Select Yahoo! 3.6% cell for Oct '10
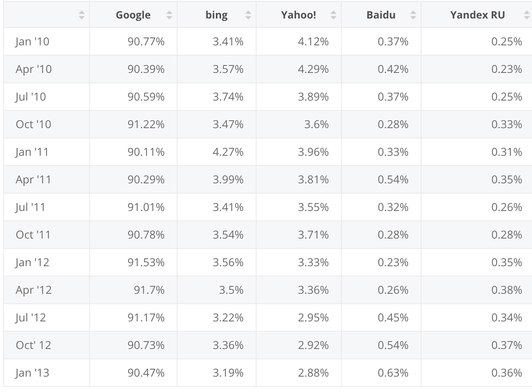The image size is (532, 392). click(317, 124)
